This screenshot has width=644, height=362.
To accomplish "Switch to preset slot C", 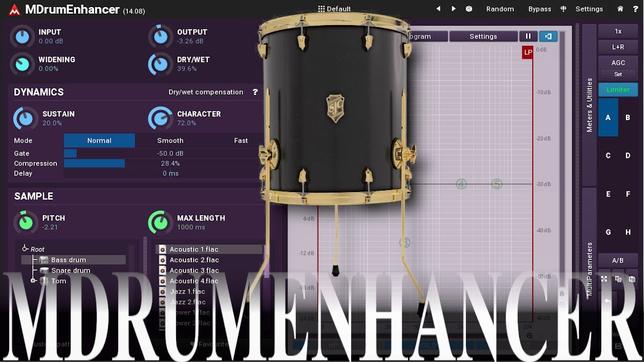I will click(x=608, y=156).
